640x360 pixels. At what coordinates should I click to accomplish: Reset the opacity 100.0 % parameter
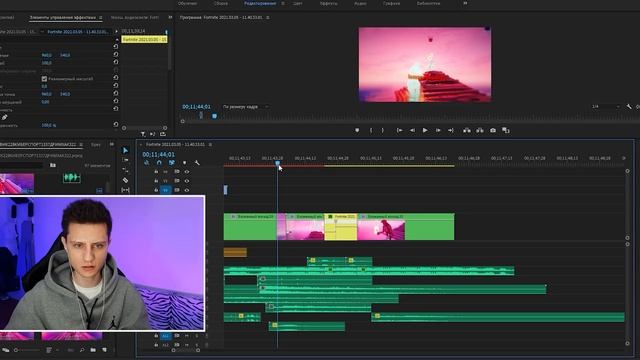pyautogui.click(x=116, y=125)
